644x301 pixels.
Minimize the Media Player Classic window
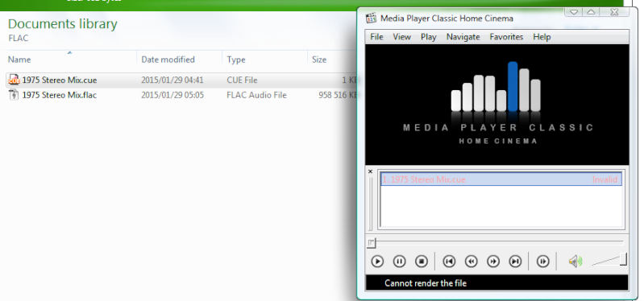coord(574,12)
